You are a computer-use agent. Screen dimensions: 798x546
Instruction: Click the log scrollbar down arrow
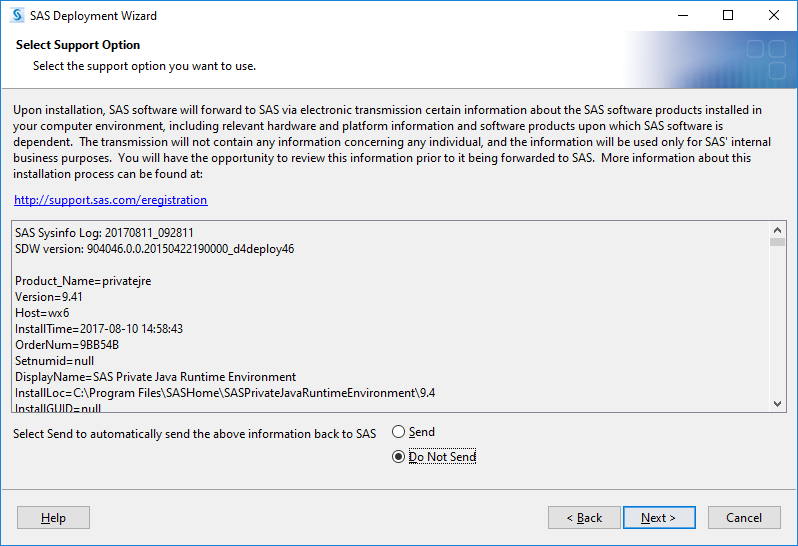coord(777,404)
